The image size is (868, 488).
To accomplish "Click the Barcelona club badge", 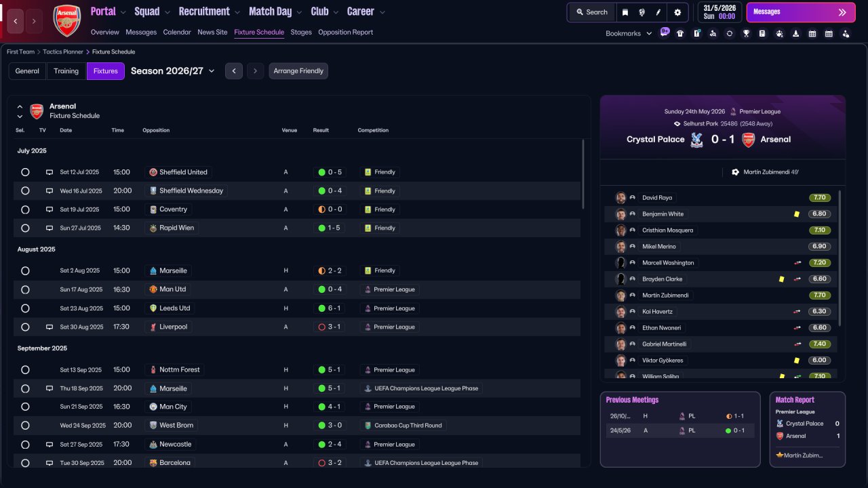I will [153, 463].
